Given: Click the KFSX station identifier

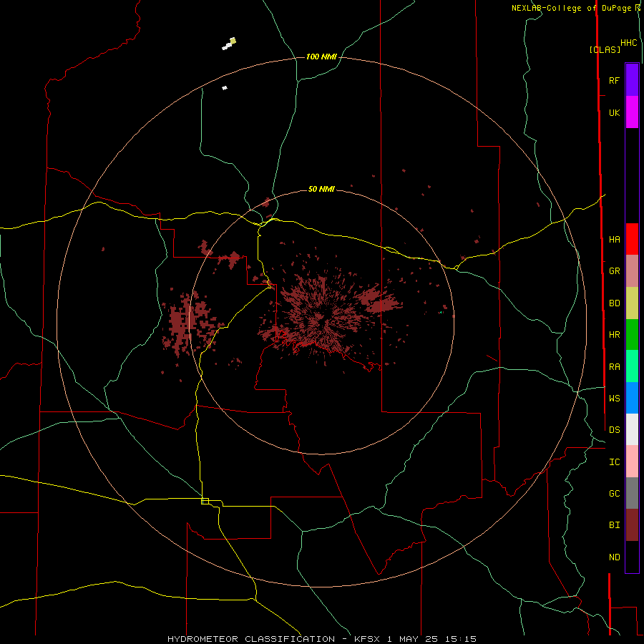Looking at the screenshot, I should 367,639.
